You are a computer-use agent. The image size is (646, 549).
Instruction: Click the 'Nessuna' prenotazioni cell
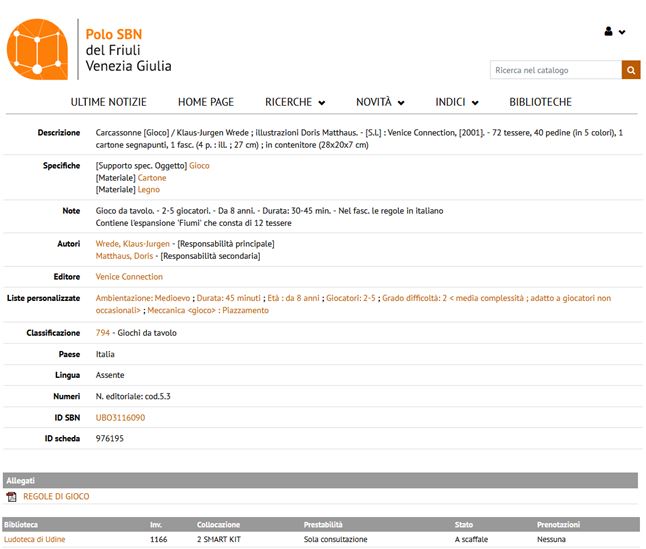(551, 540)
